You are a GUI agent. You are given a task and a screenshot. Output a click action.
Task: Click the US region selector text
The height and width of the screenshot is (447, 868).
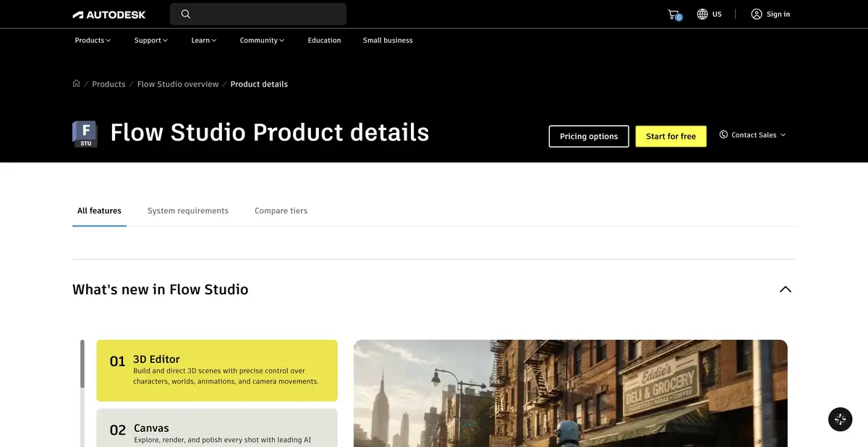(x=717, y=14)
